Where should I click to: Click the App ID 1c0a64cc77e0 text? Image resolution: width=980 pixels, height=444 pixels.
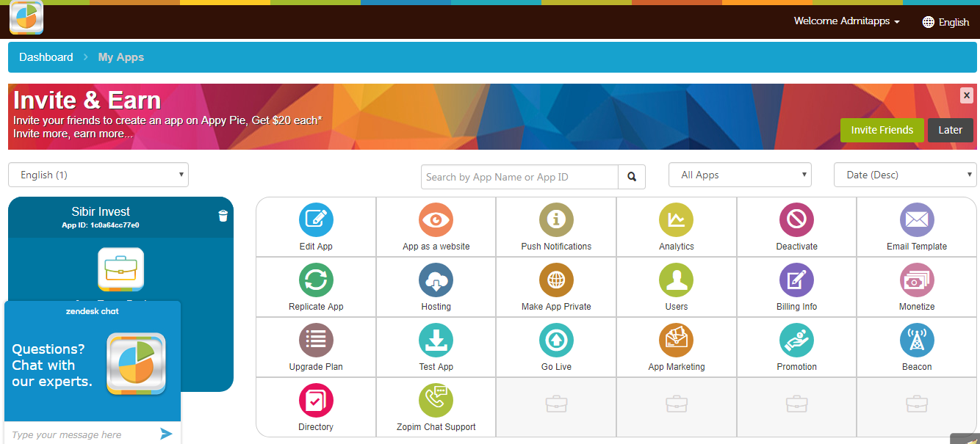coord(101,225)
